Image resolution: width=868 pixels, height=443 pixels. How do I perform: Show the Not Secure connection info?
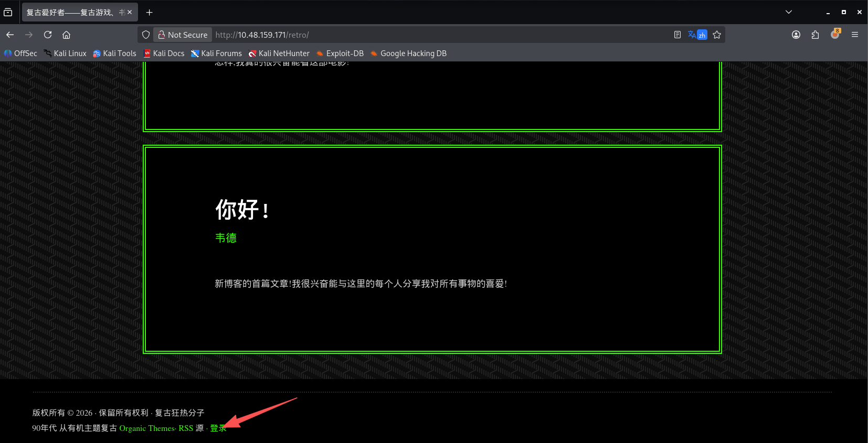pos(183,35)
